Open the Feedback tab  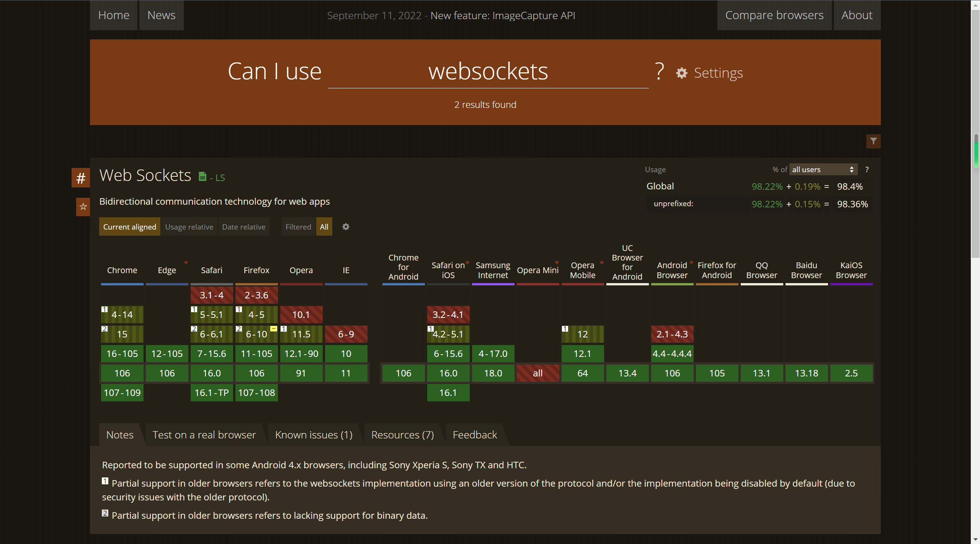[475, 435]
